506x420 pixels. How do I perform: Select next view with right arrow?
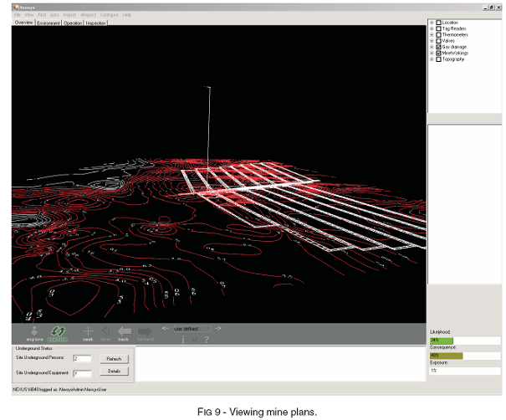218,329
